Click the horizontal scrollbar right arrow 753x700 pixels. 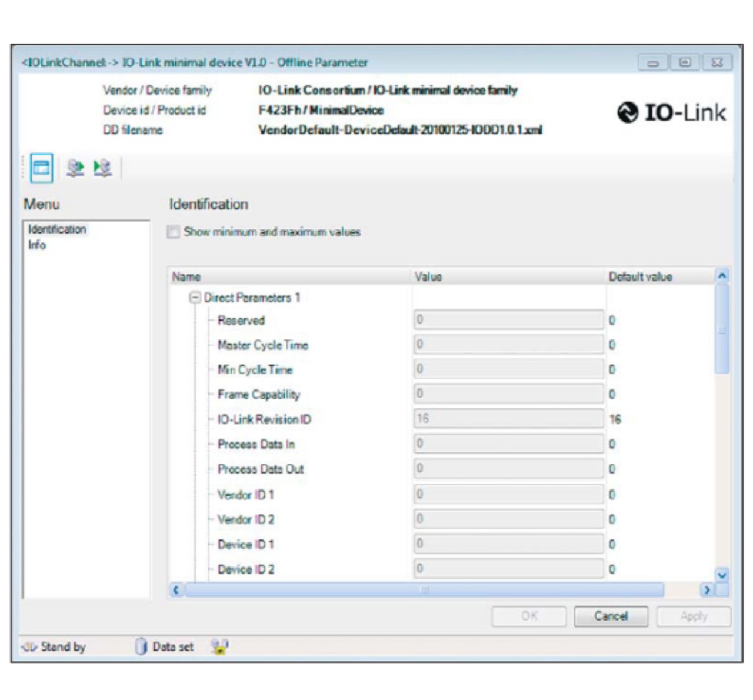tap(707, 589)
